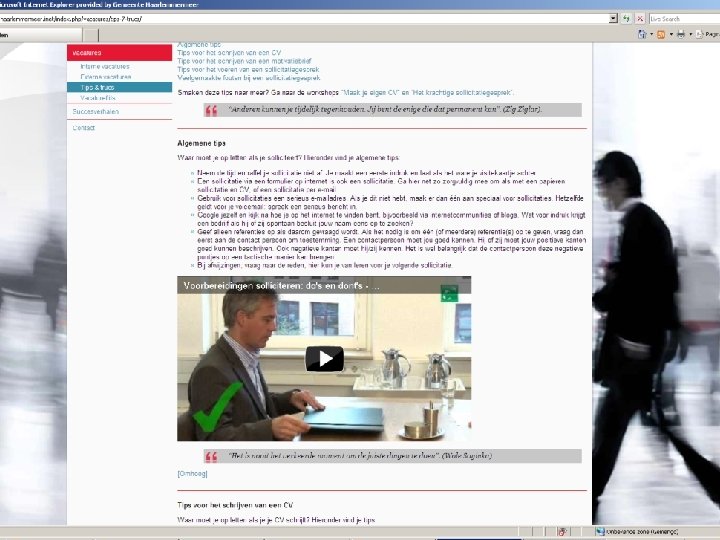Click in the Live Search box

684,19
